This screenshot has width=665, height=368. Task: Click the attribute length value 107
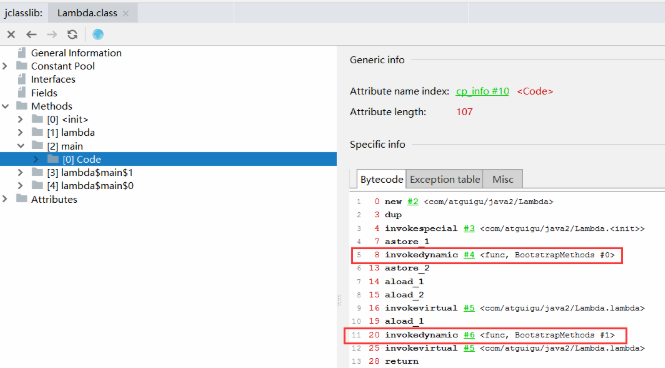click(464, 112)
